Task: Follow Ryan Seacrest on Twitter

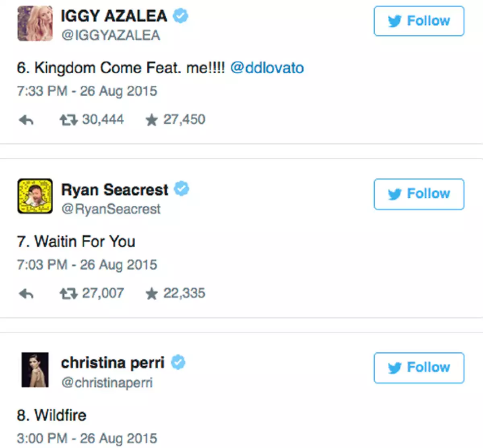Action: tap(419, 194)
